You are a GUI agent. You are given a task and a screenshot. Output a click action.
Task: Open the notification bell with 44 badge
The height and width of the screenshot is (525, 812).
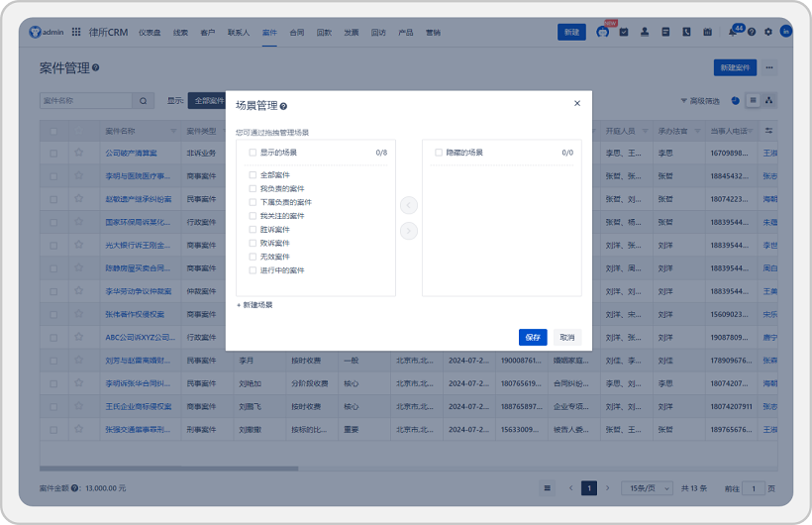click(732, 32)
